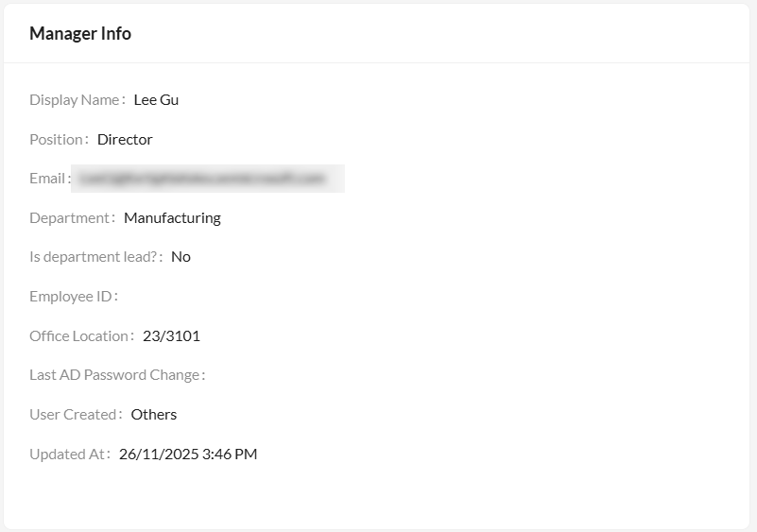The height and width of the screenshot is (532, 757).
Task: Select the Manufacturing department value
Action: tap(172, 218)
